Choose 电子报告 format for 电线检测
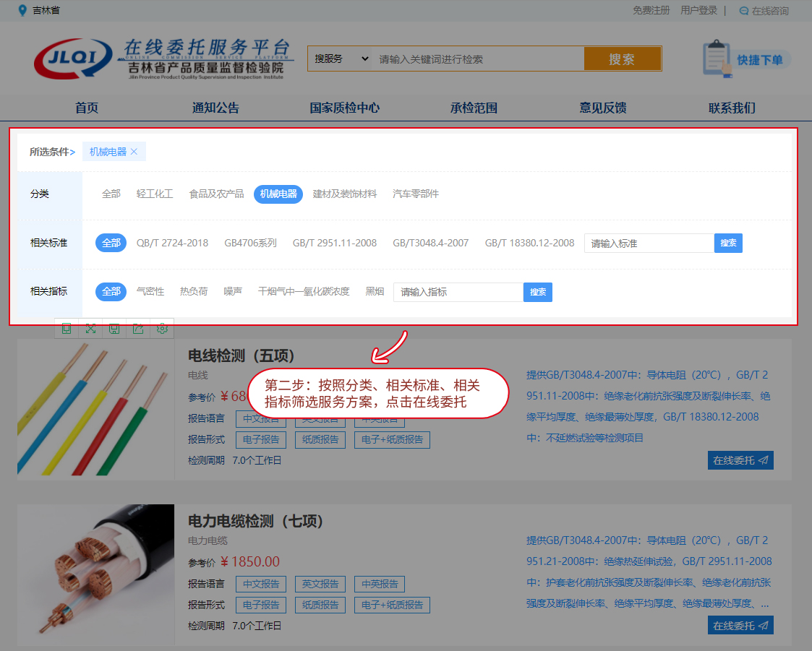 (x=260, y=439)
